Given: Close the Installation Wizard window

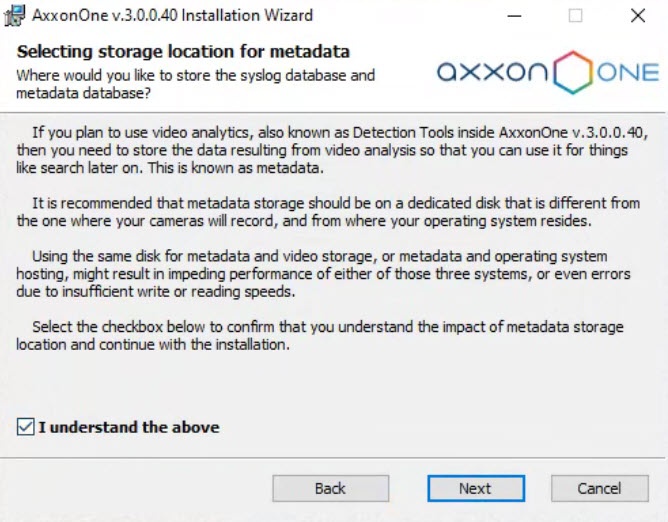Looking at the screenshot, I should (637, 16).
